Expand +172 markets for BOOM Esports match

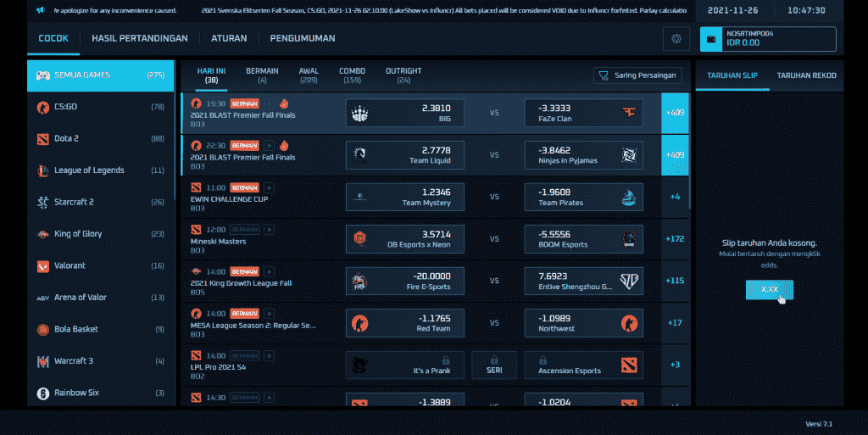[675, 239]
